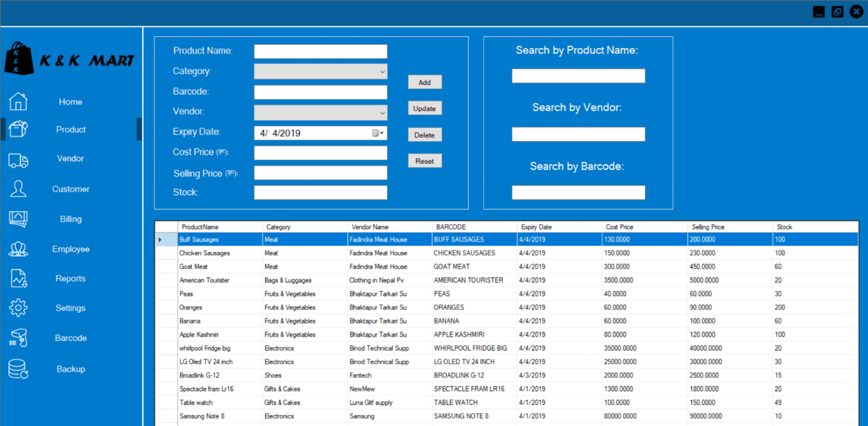Click the Search by Vendor field
Viewport: 868px width, 426px height.
pyautogui.click(x=578, y=134)
